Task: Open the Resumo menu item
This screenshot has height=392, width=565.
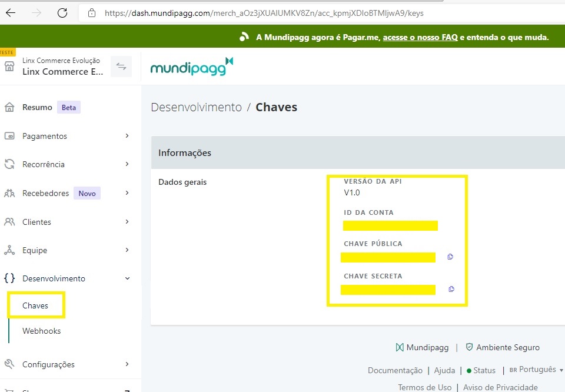Action: tap(37, 107)
